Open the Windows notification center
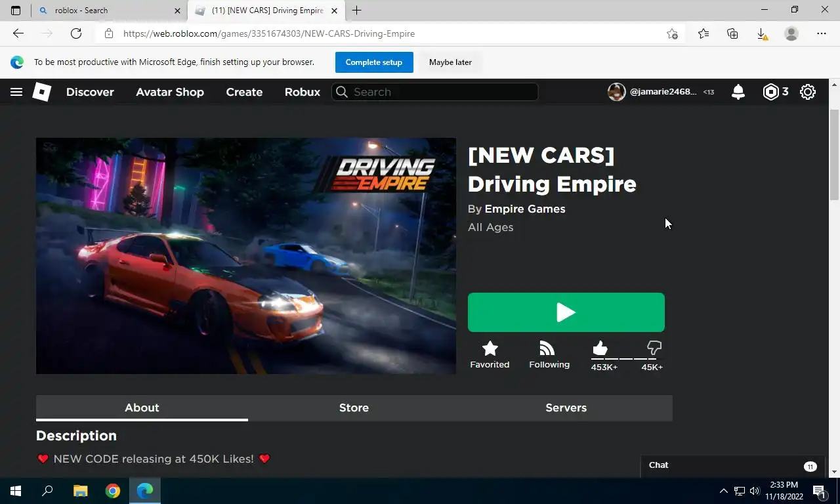Screen dimensions: 840x504 tap(819, 491)
